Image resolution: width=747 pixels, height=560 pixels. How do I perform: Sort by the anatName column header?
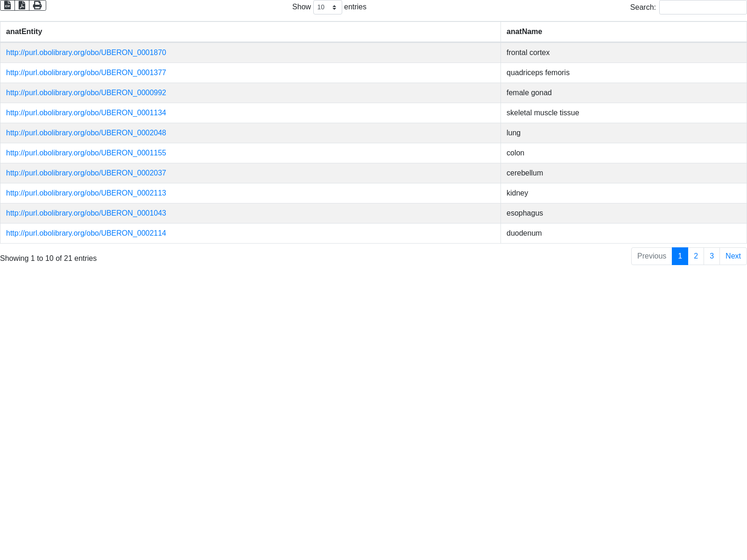click(x=524, y=32)
